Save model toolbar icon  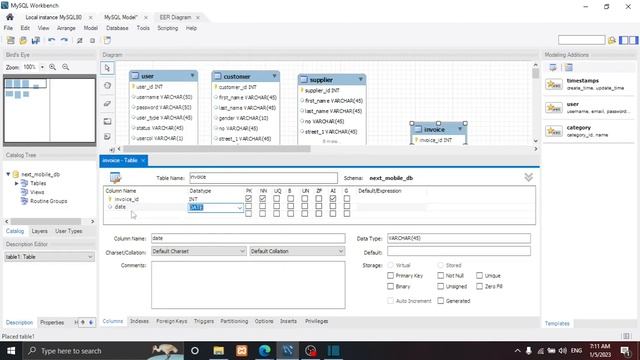click(36, 40)
